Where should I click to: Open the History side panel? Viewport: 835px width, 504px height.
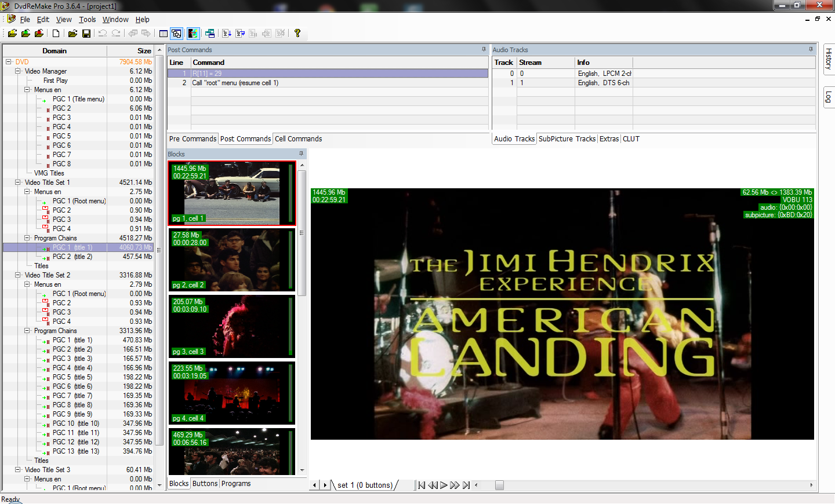tap(829, 59)
